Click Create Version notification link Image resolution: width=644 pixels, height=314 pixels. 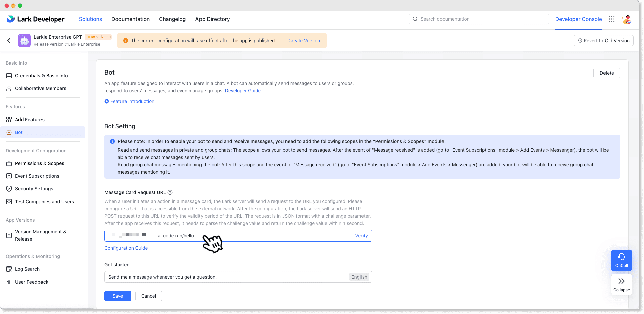coord(304,41)
